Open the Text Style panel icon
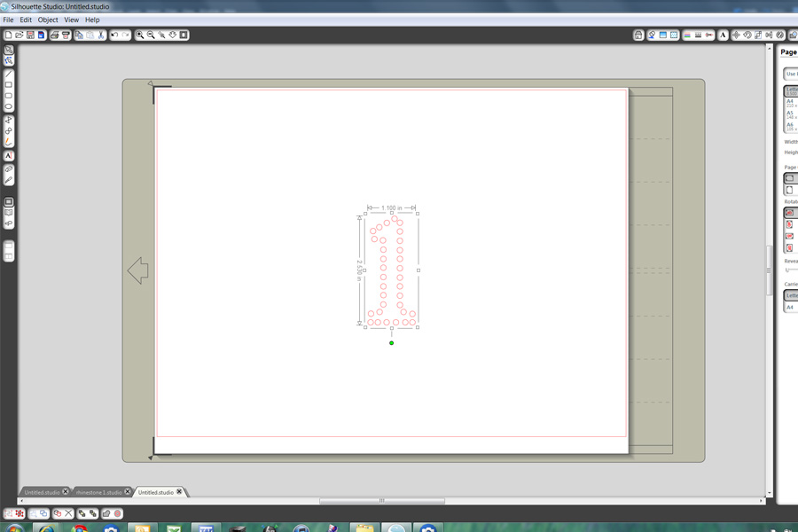The height and width of the screenshot is (532, 798). pos(724,35)
